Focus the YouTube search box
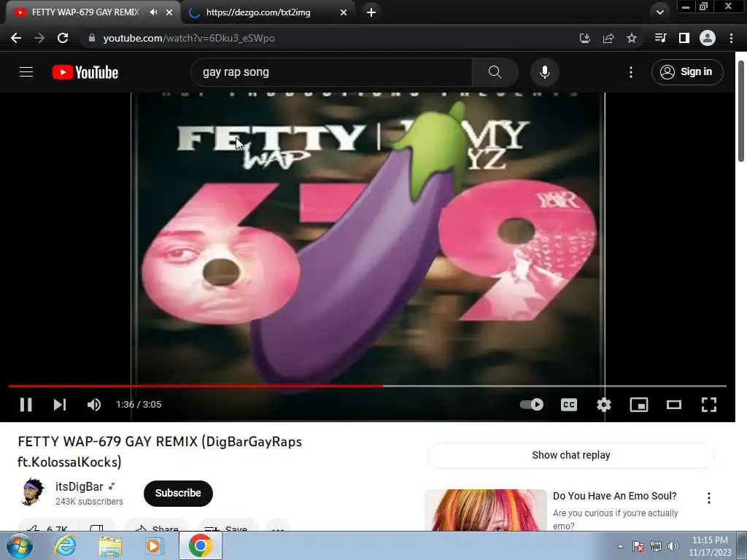The image size is (747, 560). 331,72
